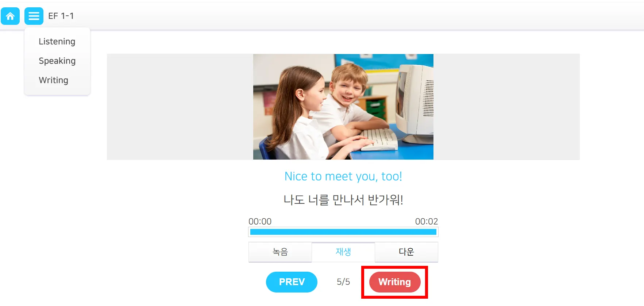Go to the home page icon

click(x=10, y=16)
